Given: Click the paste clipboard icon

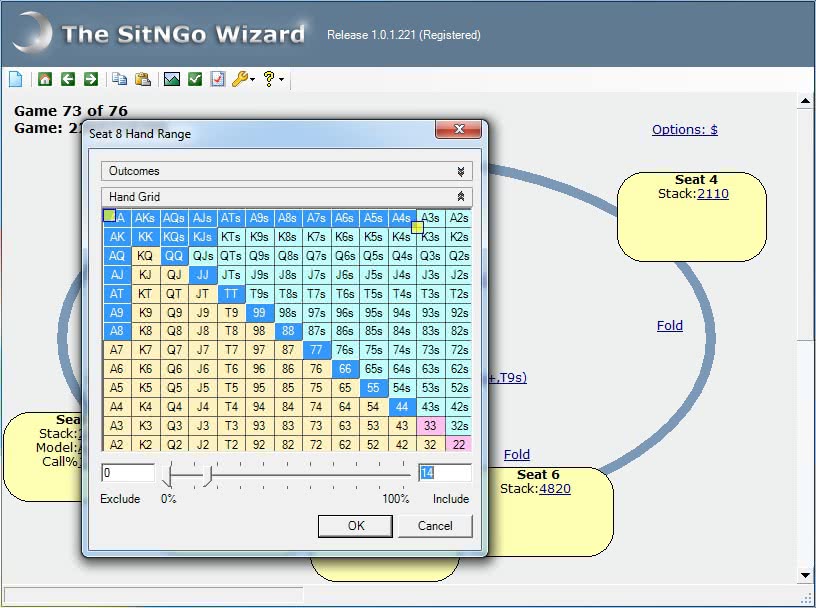Looking at the screenshot, I should point(143,79).
